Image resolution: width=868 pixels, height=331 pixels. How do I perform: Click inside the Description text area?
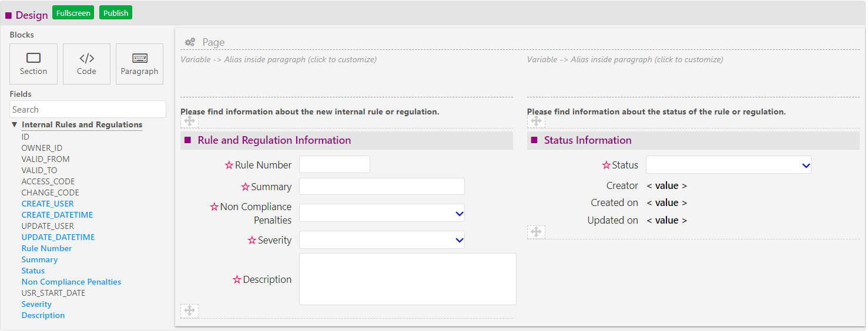[x=407, y=279]
